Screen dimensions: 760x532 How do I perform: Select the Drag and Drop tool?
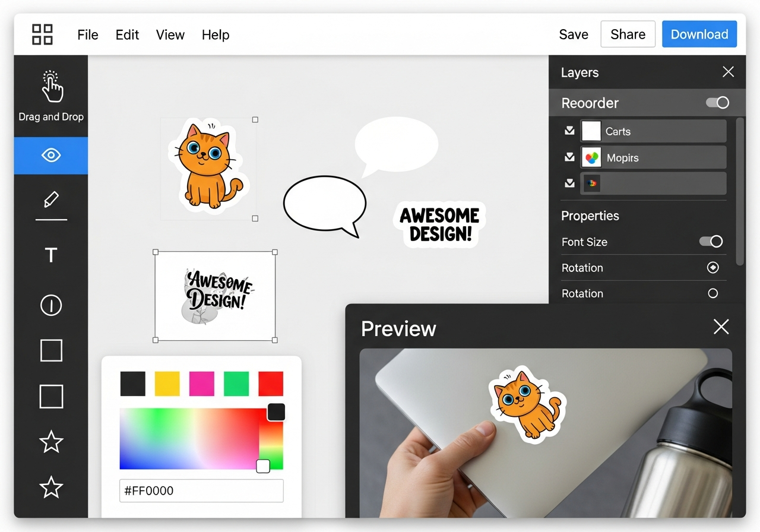[x=51, y=95]
